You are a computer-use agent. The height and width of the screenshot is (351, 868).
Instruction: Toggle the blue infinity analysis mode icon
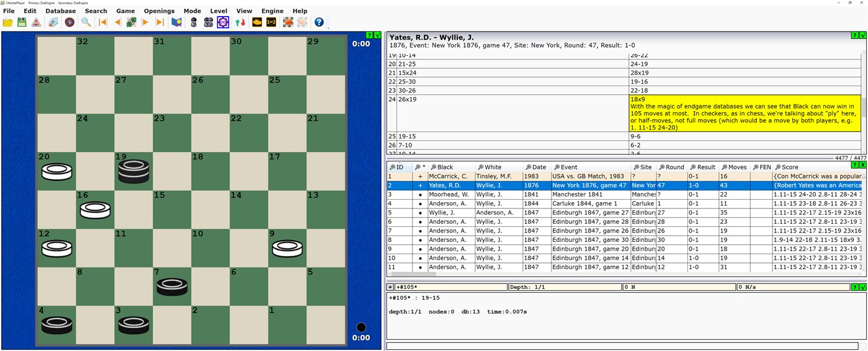click(223, 22)
